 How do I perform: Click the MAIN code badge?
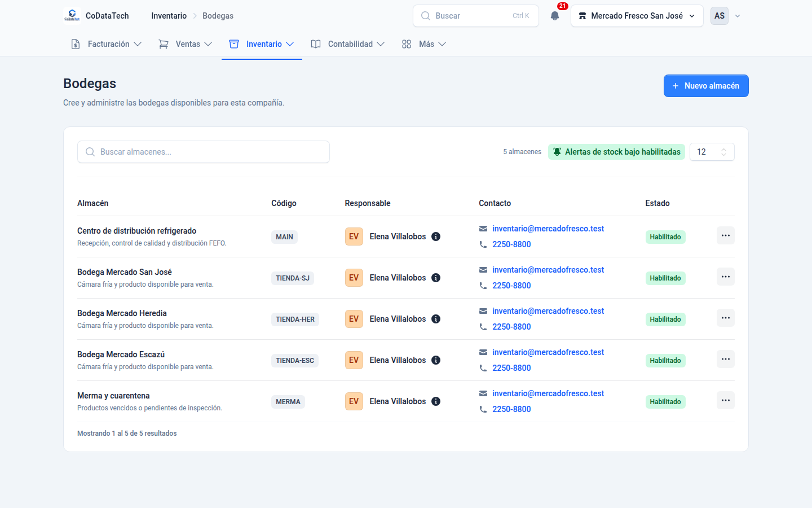click(285, 237)
